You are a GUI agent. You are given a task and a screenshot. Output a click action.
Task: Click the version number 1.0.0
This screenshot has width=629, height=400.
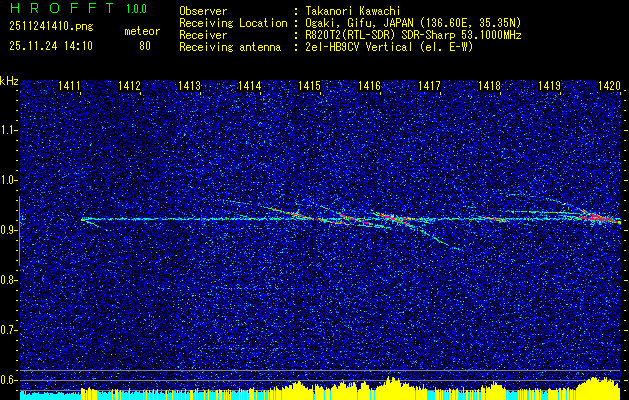136,8
